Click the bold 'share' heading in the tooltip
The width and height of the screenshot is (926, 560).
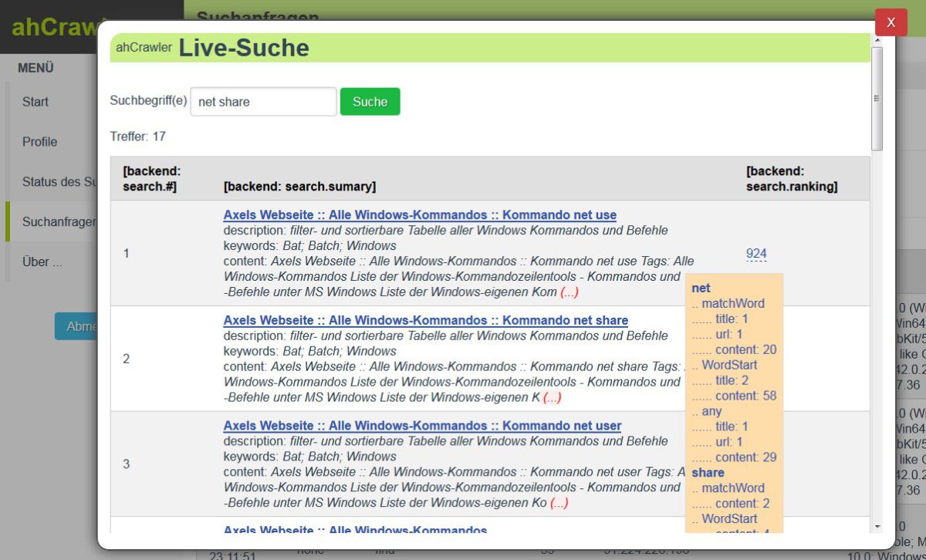click(x=708, y=473)
